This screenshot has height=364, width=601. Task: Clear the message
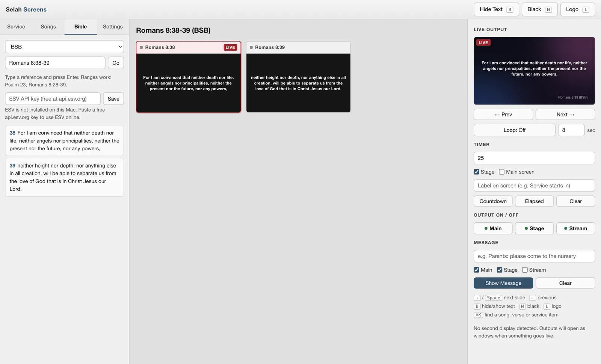565,283
